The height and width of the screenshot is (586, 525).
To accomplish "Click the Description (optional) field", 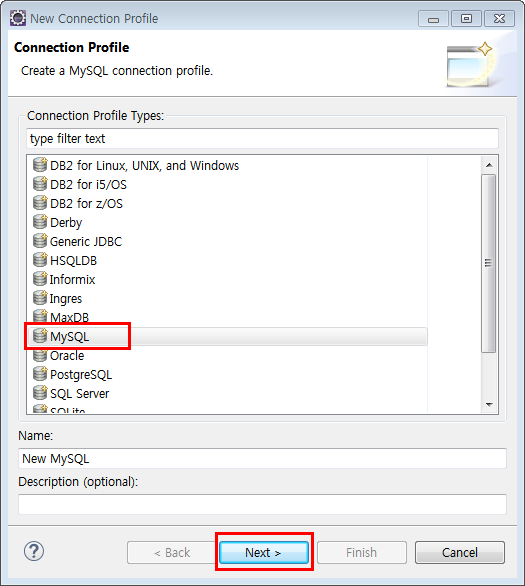I will coord(262,505).
